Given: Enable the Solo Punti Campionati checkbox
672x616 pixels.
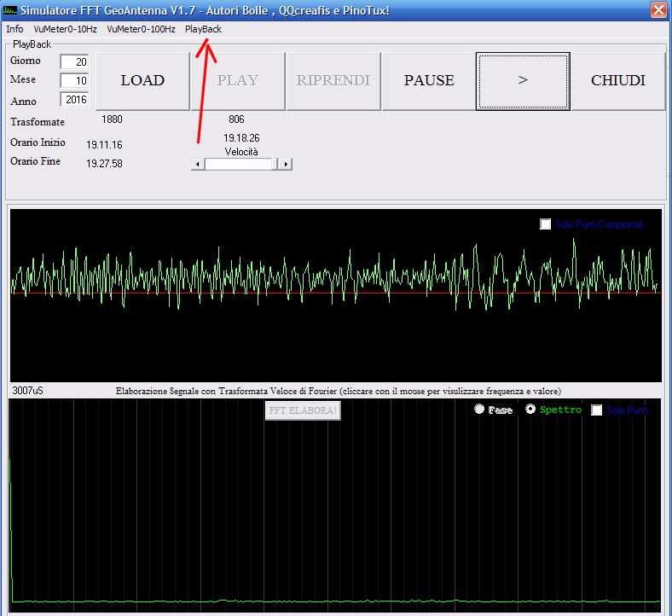Looking at the screenshot, I should [545, 224].
